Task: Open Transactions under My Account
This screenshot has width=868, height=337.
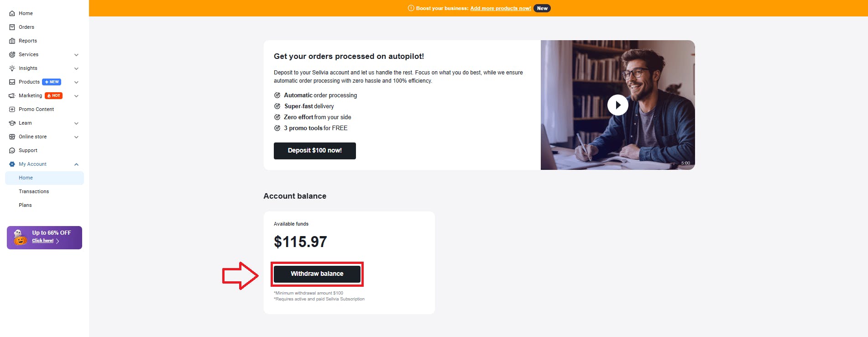Action: (x=34, y=192)
